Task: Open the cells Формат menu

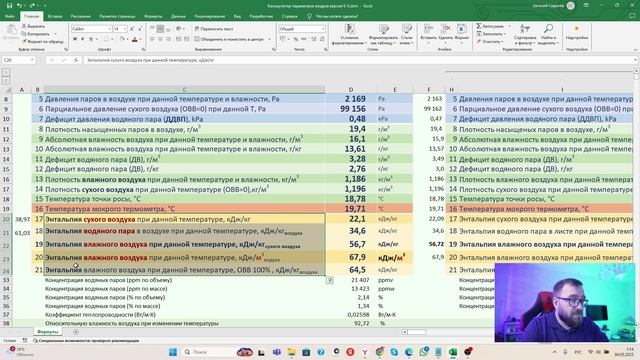Action: [462, 34]
